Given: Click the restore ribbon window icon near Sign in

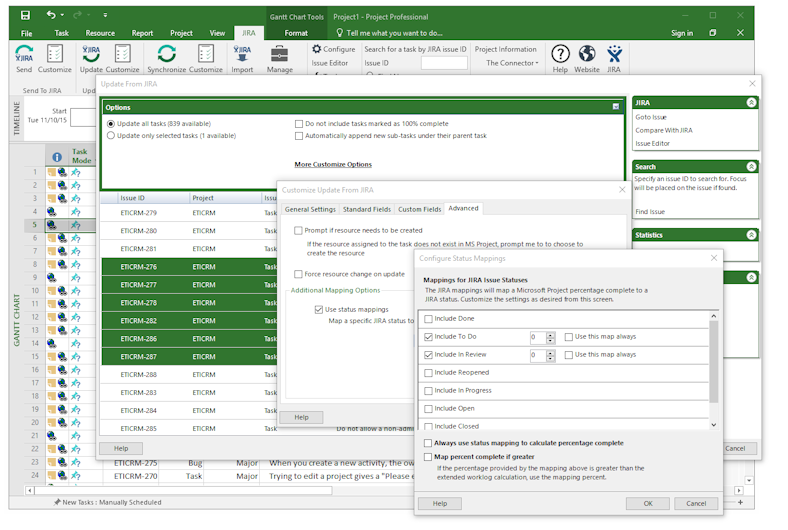Looking at the screenshot, I should (x=712, y=33).
